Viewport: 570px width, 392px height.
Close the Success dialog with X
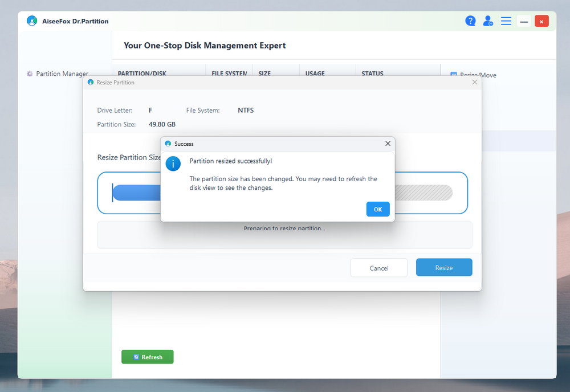coord(388,144)
